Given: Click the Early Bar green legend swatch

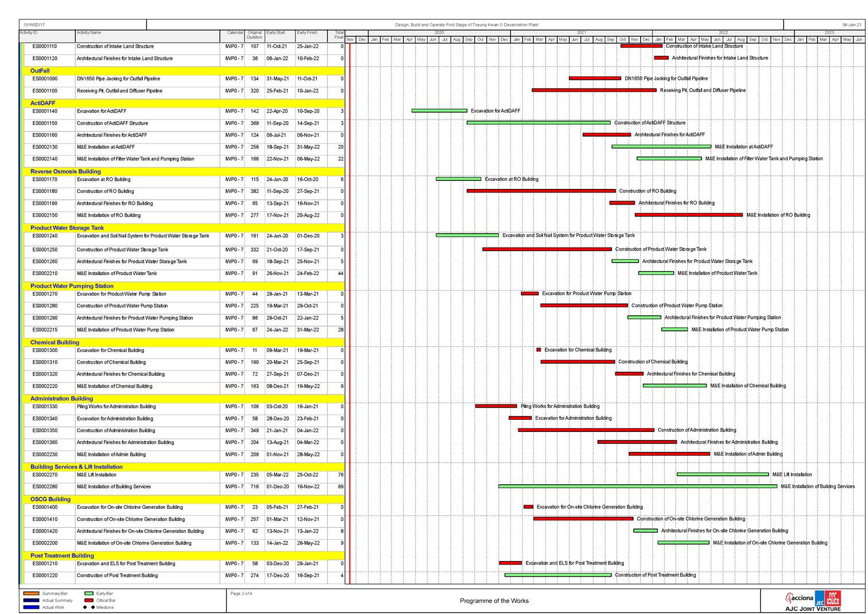Looking at the screenshot, I should (88, 593).
